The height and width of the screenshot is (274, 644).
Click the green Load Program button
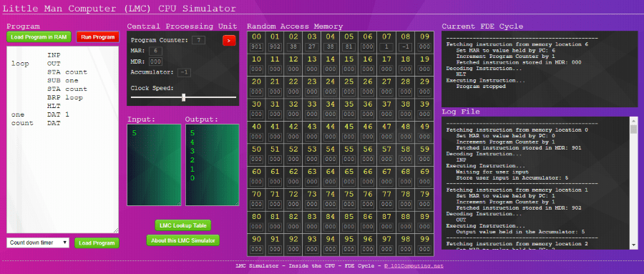coord(97,243)
